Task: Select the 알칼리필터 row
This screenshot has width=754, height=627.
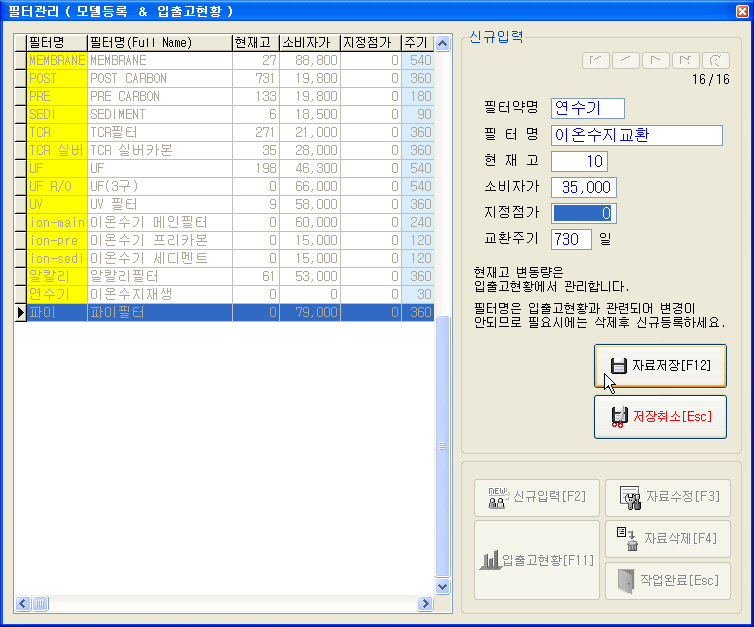Action: 225,276
